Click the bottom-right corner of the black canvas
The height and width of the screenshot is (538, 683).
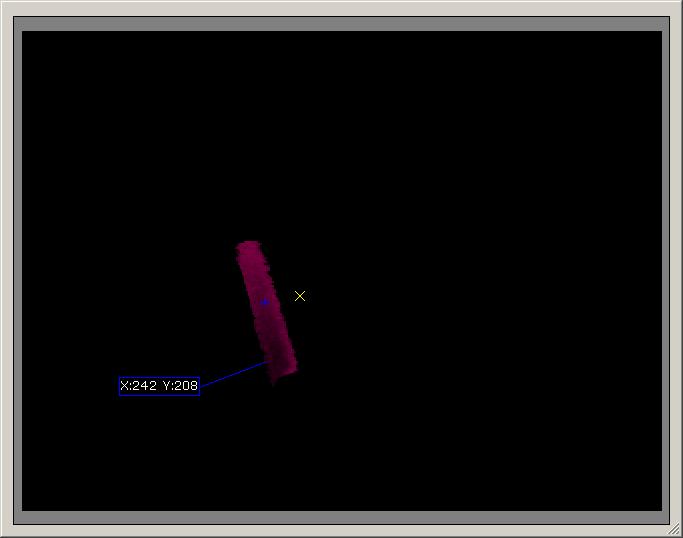pos(660,508)
